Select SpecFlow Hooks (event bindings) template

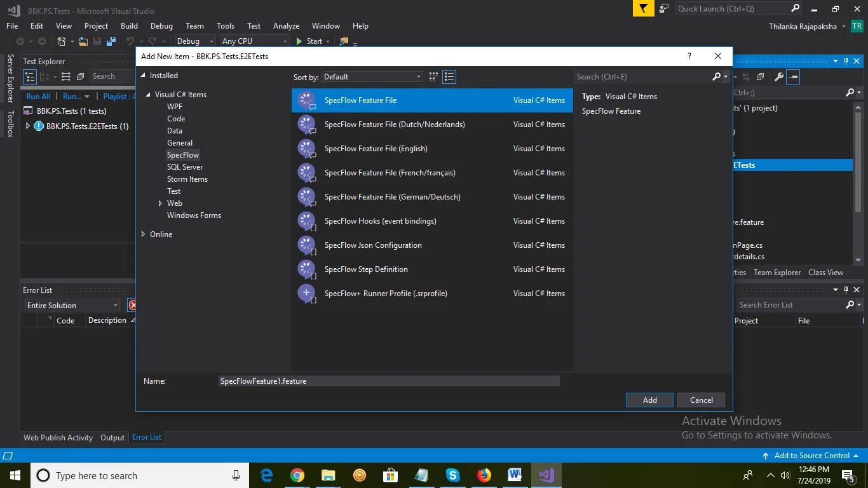[x=432, y=221]
